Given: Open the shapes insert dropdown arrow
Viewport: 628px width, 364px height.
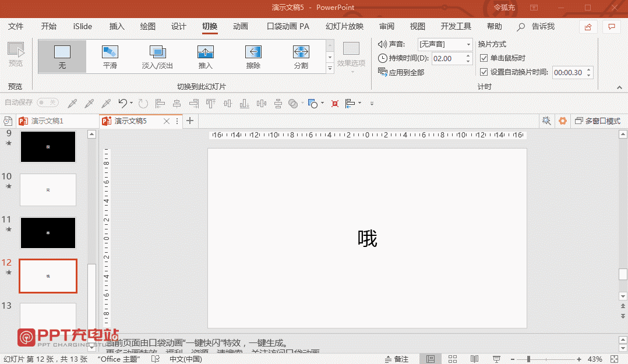Looking at the screenshot, I should point(322,103).
